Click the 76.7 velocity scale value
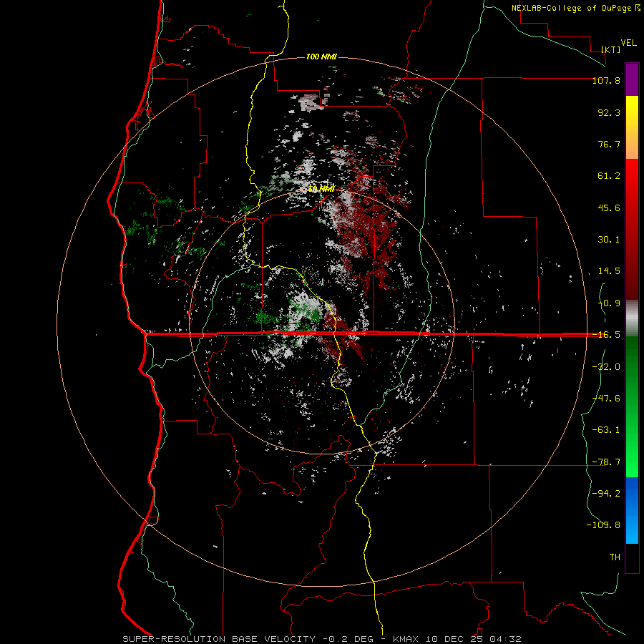This screenshot has width=644, height=644. click(609, 144)
